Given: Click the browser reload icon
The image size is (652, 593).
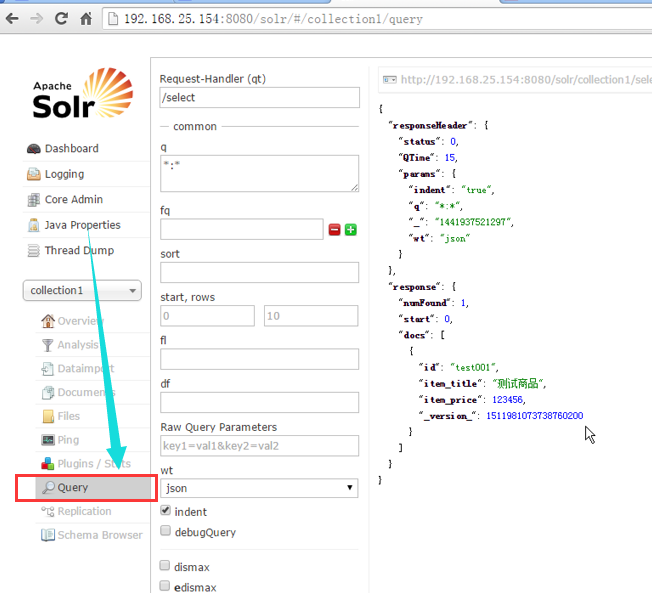Looking at the screenshot, I should (62, 19).
